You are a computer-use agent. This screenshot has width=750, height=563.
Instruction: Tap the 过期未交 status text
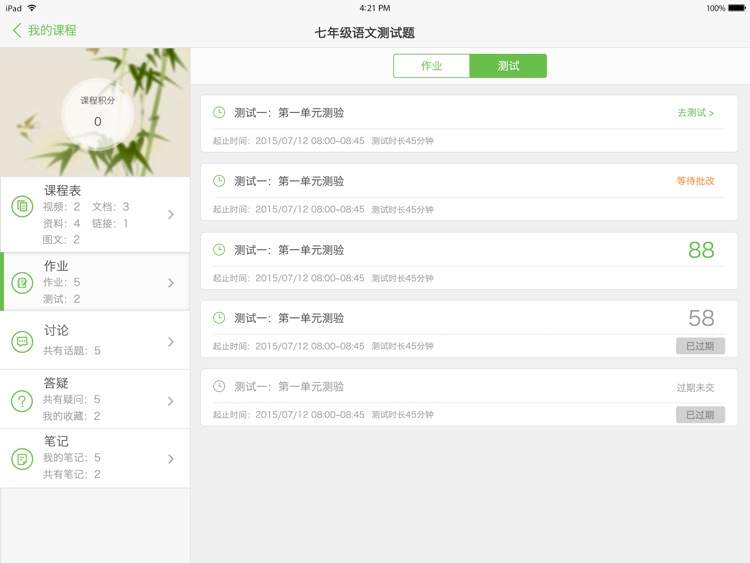click(x=695, y=387)
